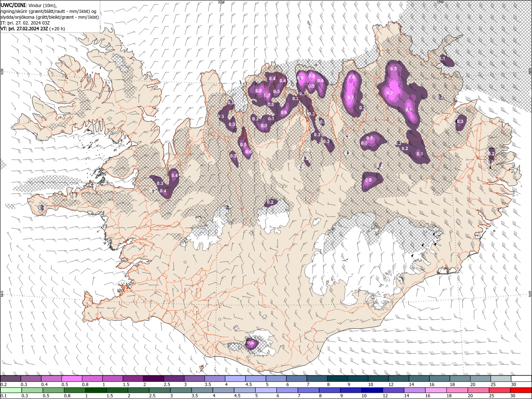532x399 pixels.
Task: Click the light lavender 4 swatch in snow scale
Action: 235,379
